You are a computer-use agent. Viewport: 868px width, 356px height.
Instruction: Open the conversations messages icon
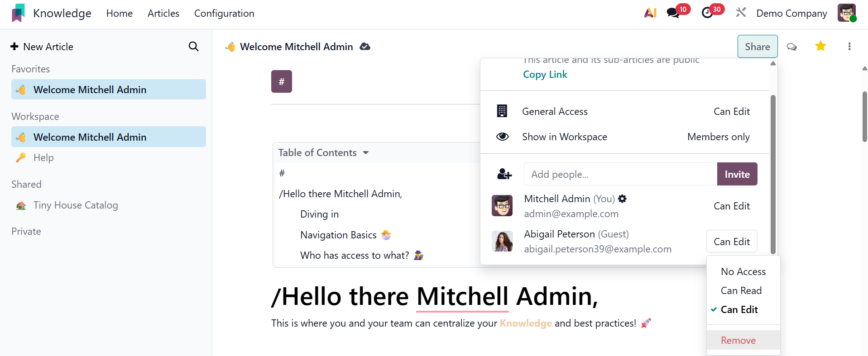coord(673,13)
